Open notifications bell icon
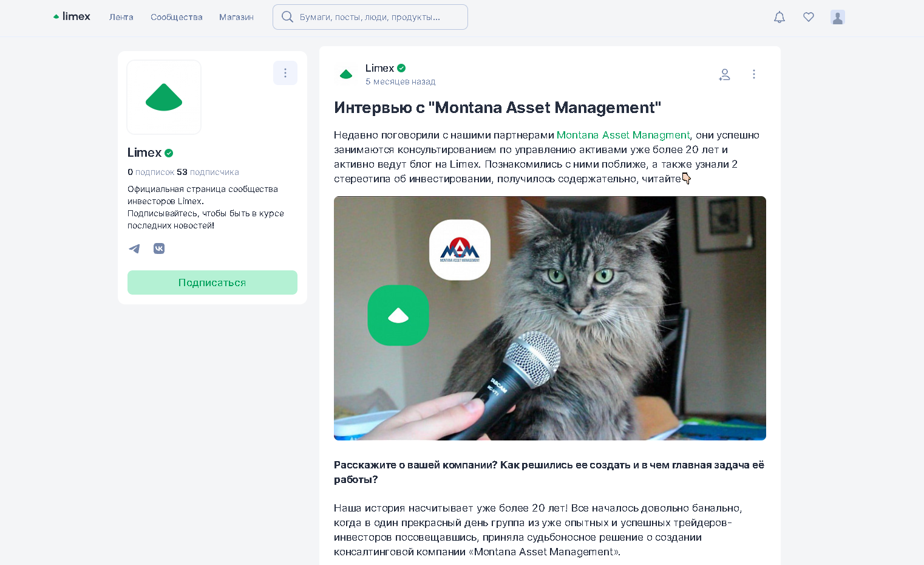This screenshot has height=565, width=924. (780, 17)
